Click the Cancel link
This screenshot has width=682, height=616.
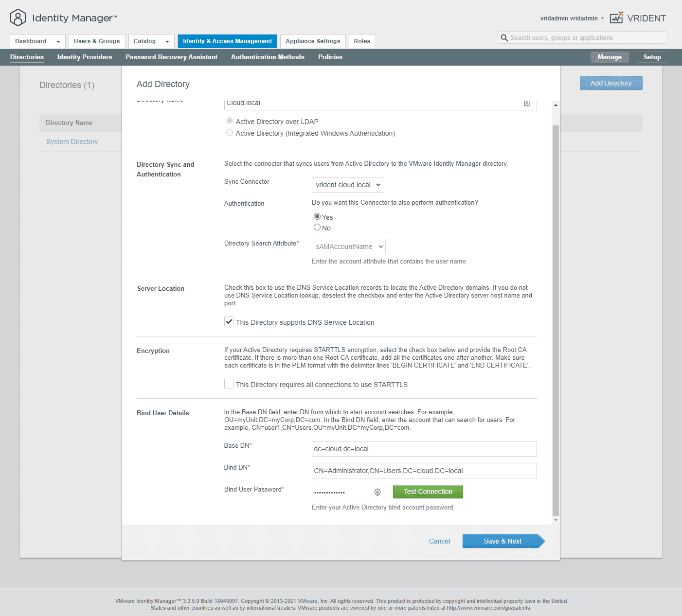click(x=440, y=541)
